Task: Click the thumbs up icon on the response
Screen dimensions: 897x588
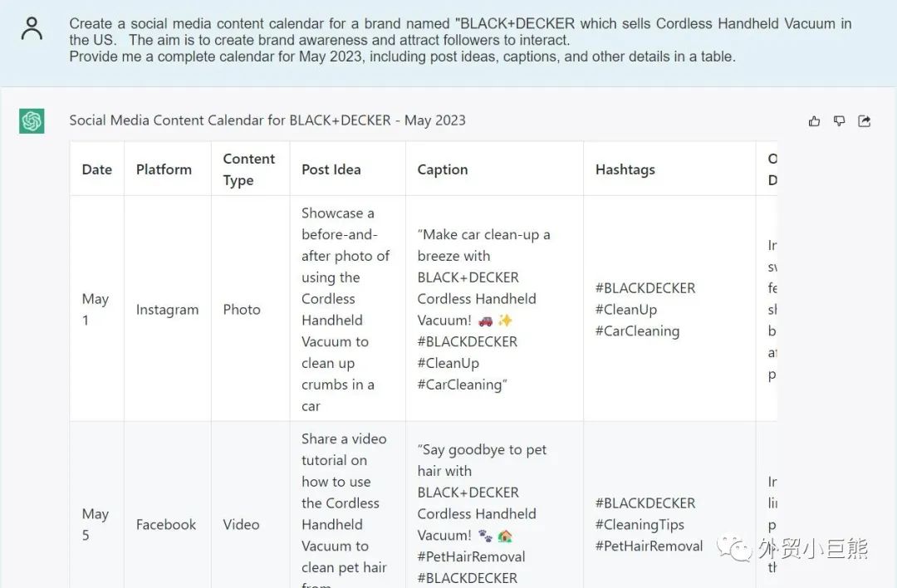Action: (814, 120)
